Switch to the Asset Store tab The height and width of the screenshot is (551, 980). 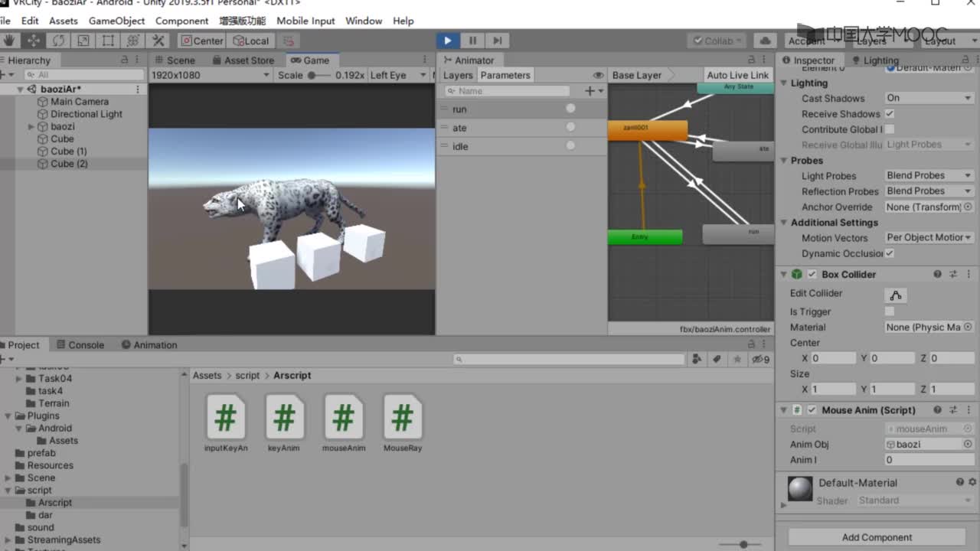[x=243, y=60]
